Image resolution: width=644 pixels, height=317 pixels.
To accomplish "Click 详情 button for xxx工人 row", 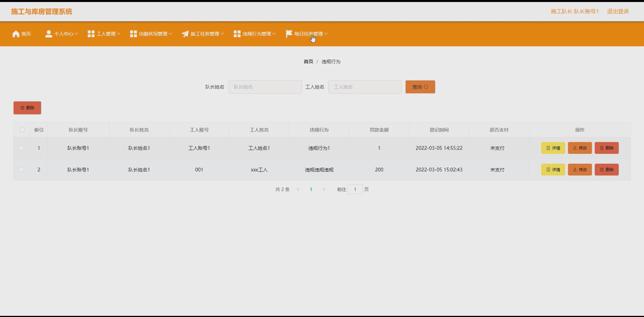I will pyautogui.click(x=553, y=170).
